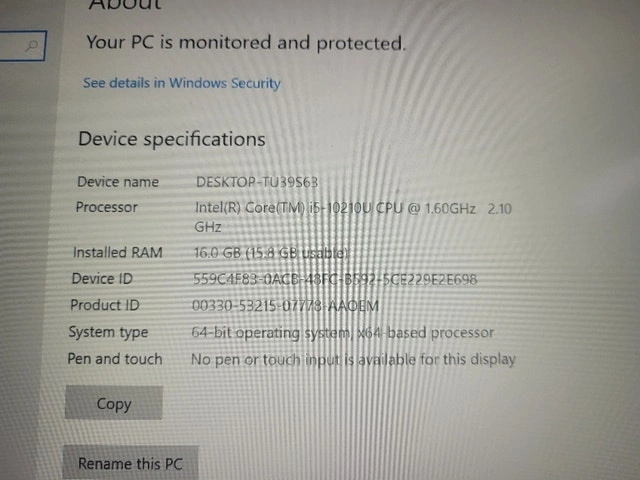Viewport: 640px width, 480px height.
Task: Click the Pen and touch label
Action: 114,358
